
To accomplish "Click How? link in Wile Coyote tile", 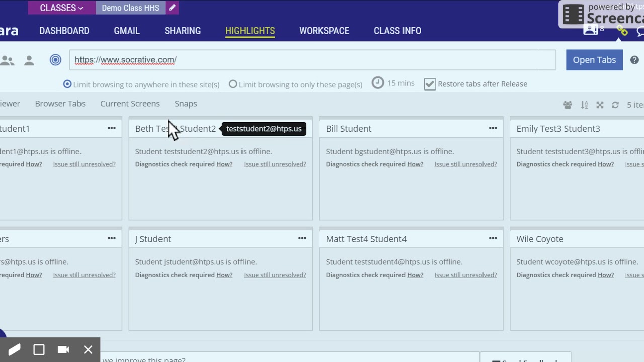I will pyautogui.click(x=606, y=275).
